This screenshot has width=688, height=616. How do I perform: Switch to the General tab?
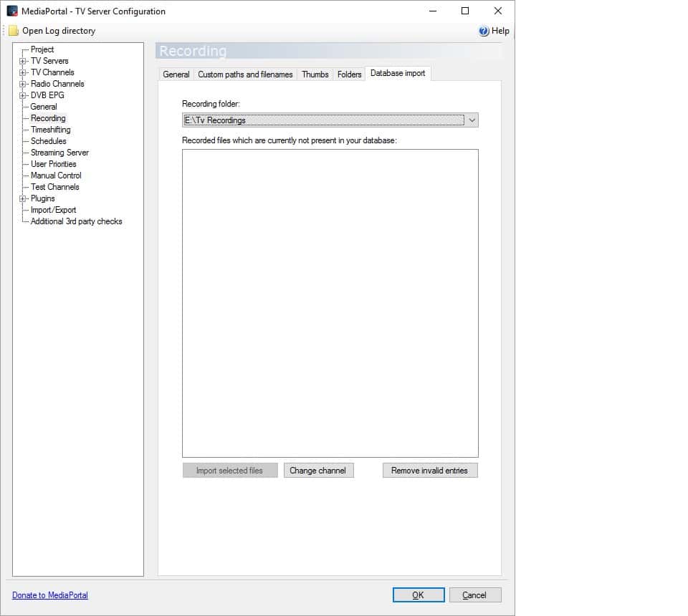pos(176,74)
